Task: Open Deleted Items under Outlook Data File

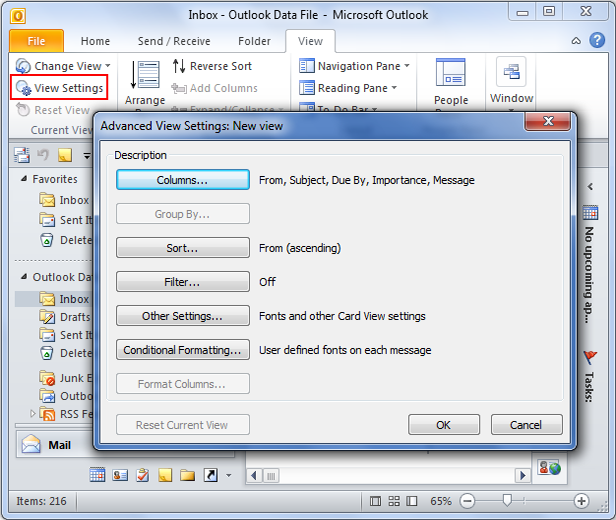Action: pos(66,353)
